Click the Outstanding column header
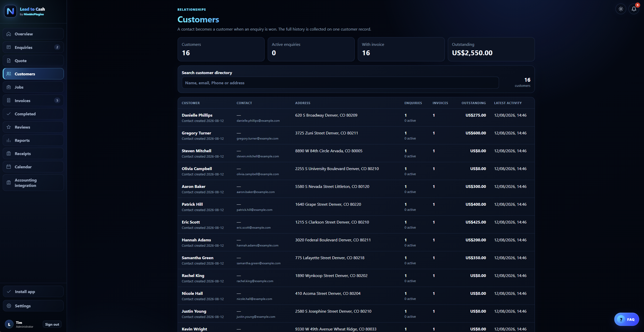 474,103
